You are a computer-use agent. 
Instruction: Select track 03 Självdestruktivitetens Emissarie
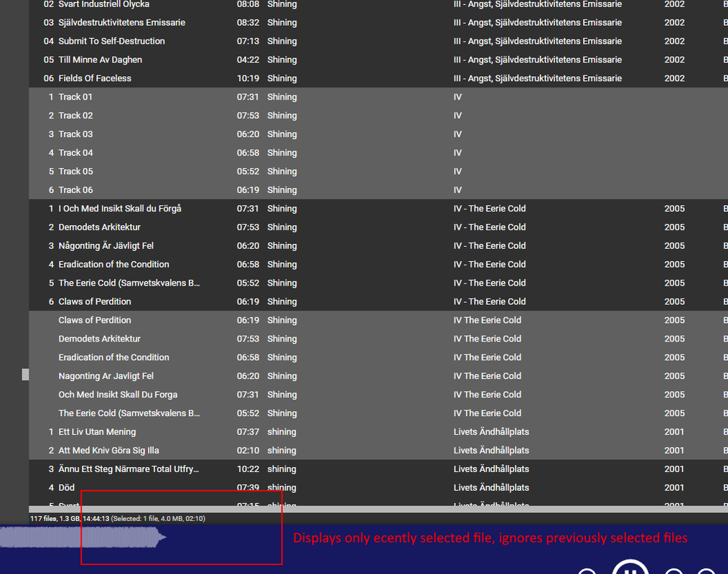[378, 23]
